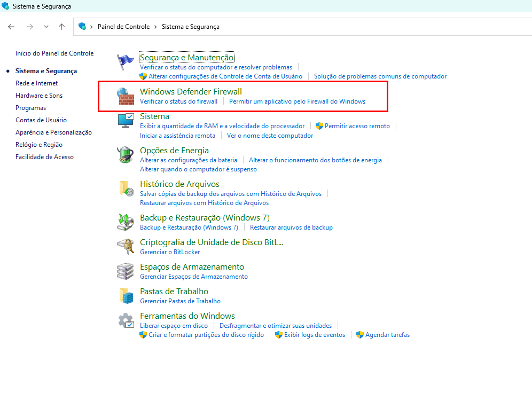Viewport: 532px width, 401px height.
Task: Click Ver o nome deste computador
Action: click(x=270, y=136)
